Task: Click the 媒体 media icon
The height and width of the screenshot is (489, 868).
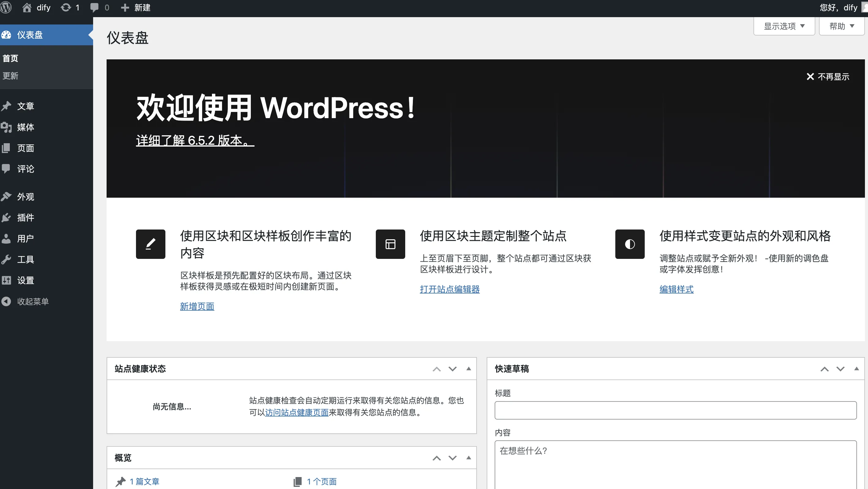Action: [x=6, y=127]
